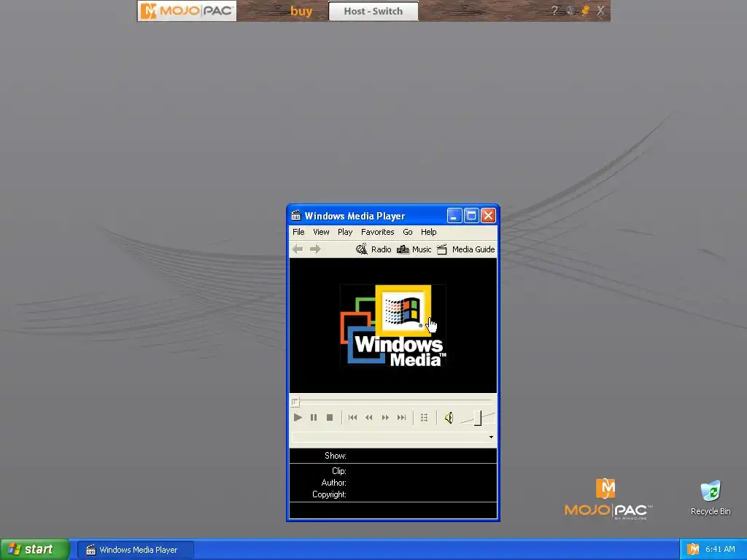Image resolution: width=747 pixels, height=560 pixels.
Task: Click the MojoPac logo in top bar
Action: 187,10
